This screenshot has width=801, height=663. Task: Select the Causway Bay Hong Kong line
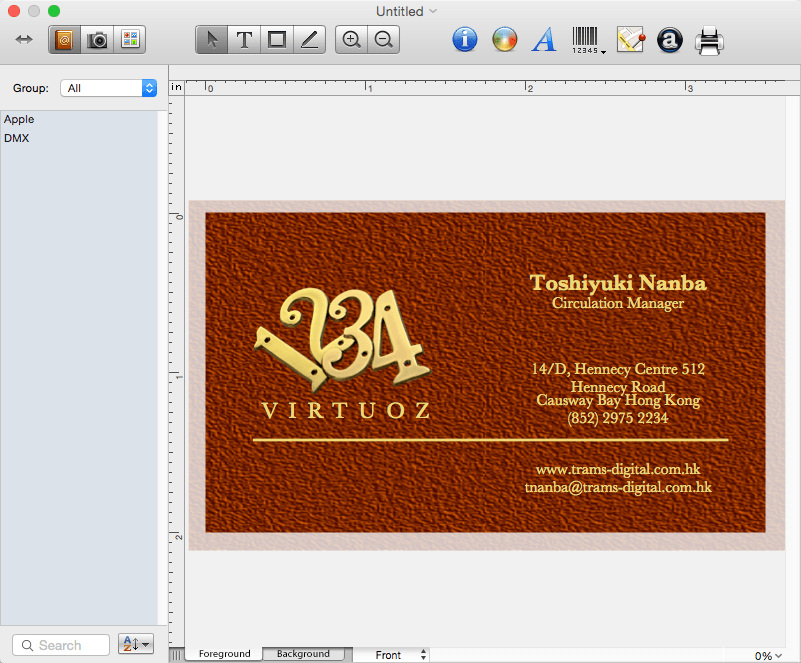click(x=618, y=400)
